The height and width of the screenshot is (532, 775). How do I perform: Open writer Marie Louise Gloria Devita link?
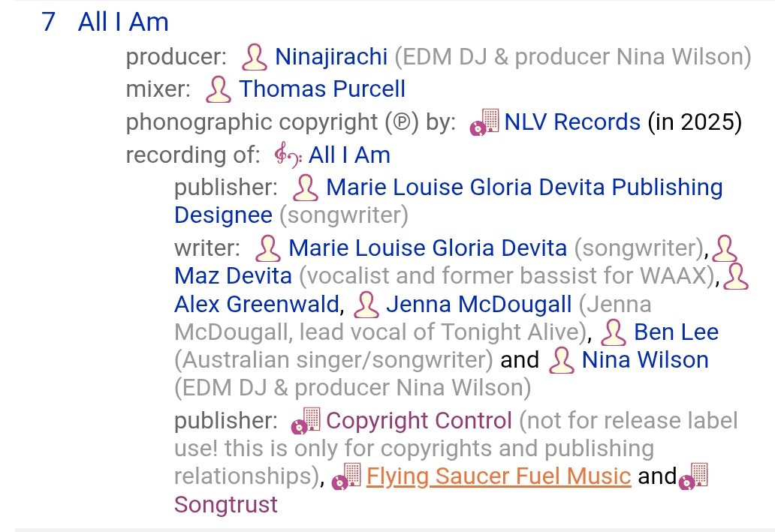click(x=427, y=248)
